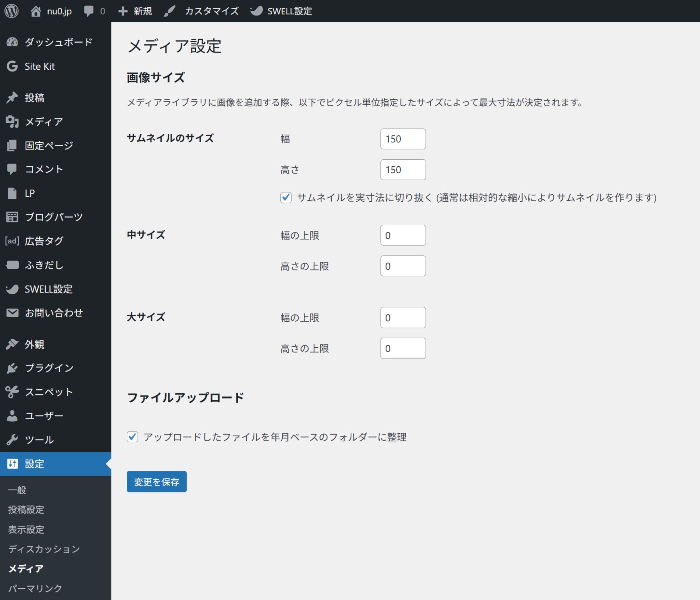Click the thumbnail width field showing 150
Screen dimensions: 700x600
point(403,139)
